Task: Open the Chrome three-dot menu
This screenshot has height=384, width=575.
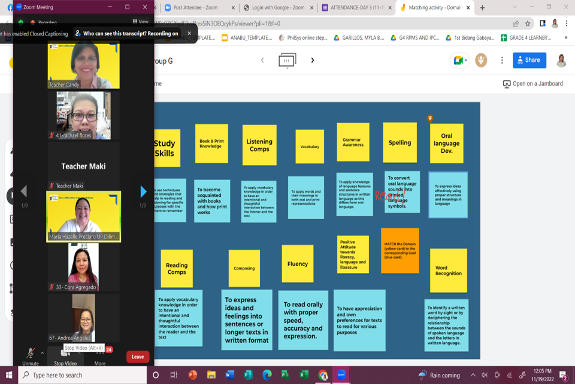Action: click(567, 23)
